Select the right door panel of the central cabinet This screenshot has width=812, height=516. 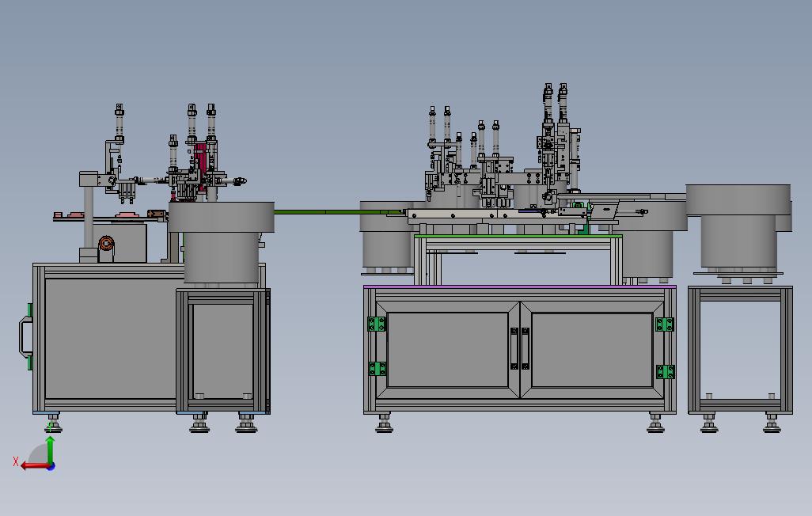(x=592, y=350)
